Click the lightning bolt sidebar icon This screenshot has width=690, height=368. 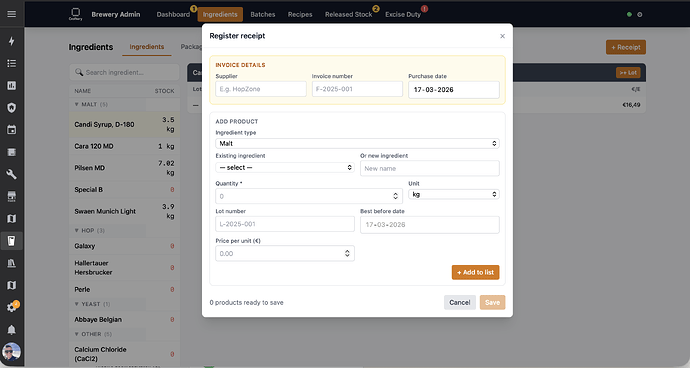coord(11,41)
